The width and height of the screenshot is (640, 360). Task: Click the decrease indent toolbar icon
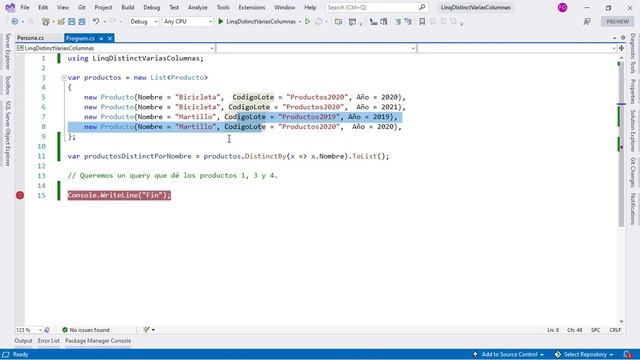coord(373,22)
